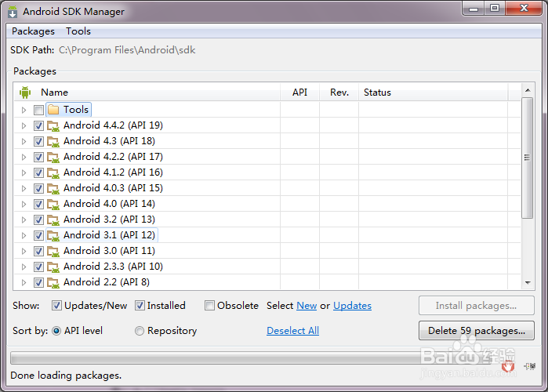The height and width of the screenshot is (392, 548).
Task: Click the Android 4.4.2 (API 19) folder icon
Action: (x=53, y=125)
